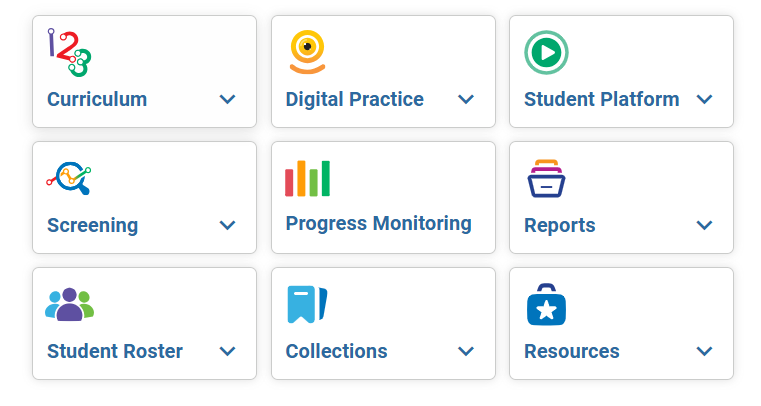Expand the Collections dropdown arrow
This screenshot has height=406, width=761.
466,351
